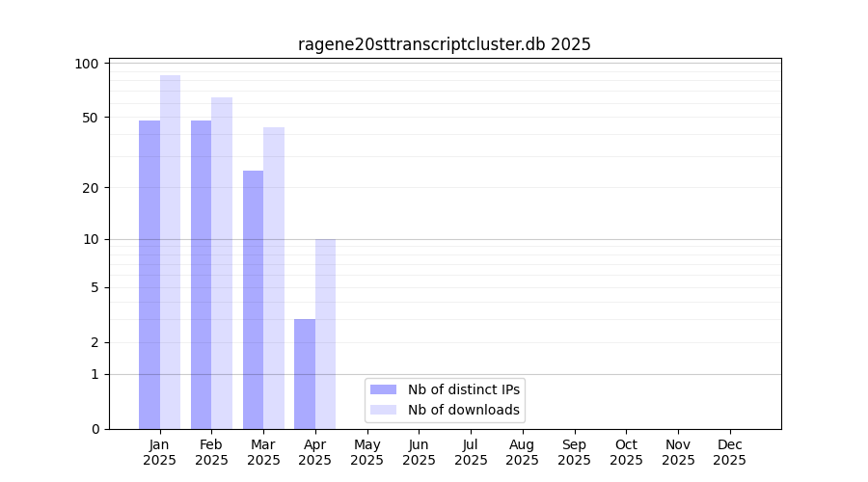Select the February downloads bar
868x482 pixels.
click(222, 263)
